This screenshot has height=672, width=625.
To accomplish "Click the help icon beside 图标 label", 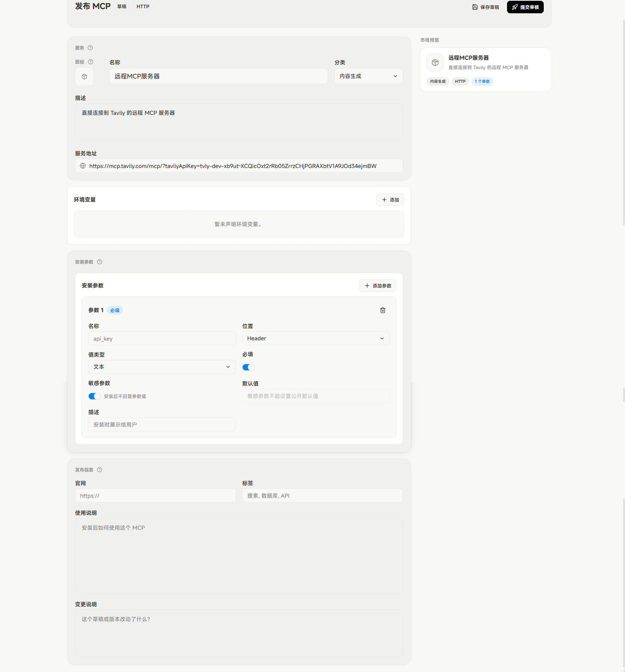I will point(91,62).
